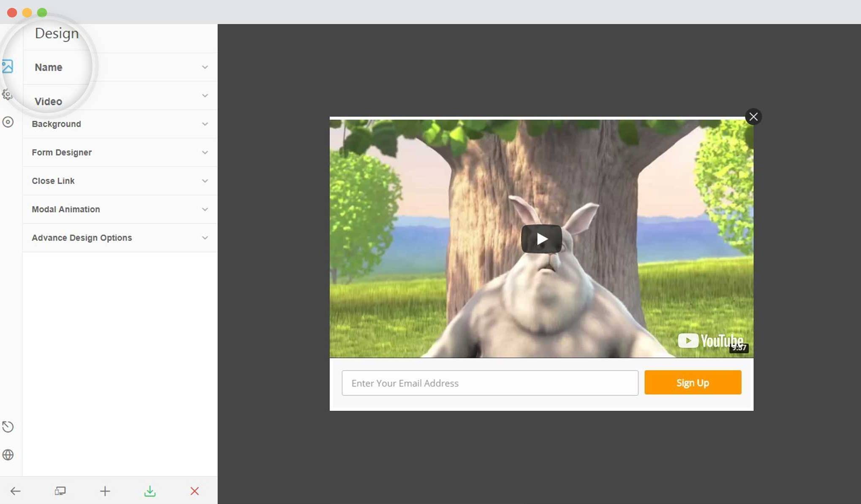Save with the green download icon

tap(150, 491)
